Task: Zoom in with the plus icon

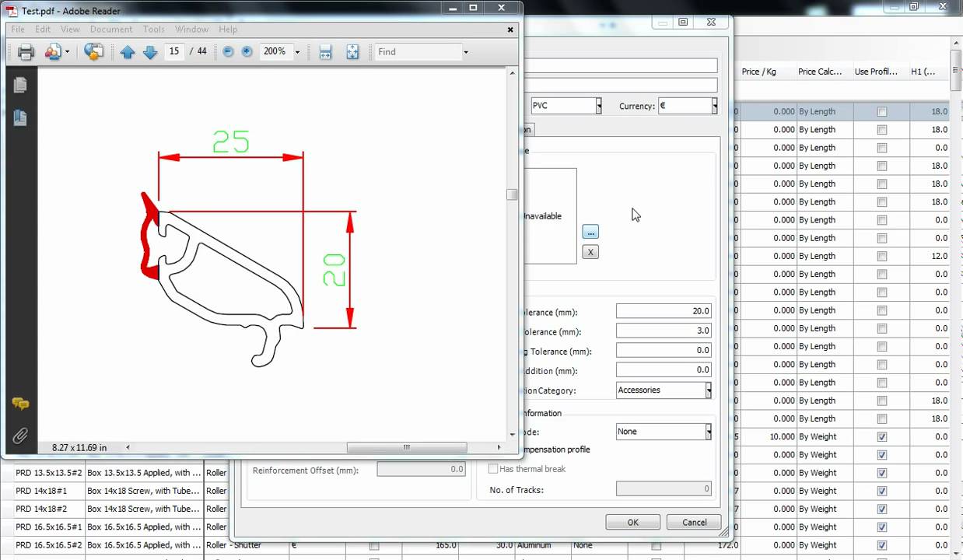Action: point(247,51)
